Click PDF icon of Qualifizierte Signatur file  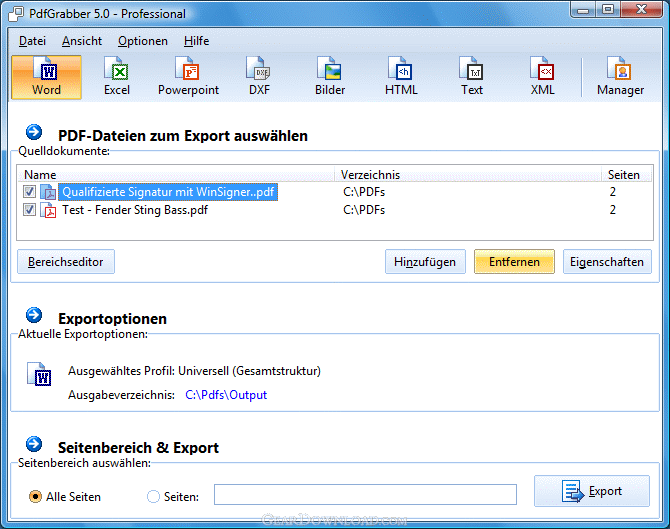(x=48, y=192)
